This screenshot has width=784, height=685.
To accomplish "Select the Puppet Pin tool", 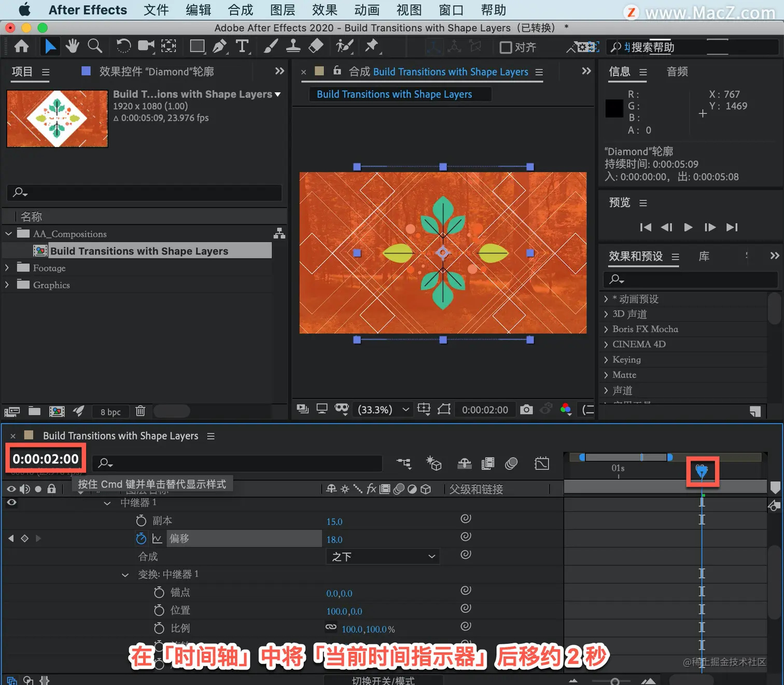I will (371, 46).
